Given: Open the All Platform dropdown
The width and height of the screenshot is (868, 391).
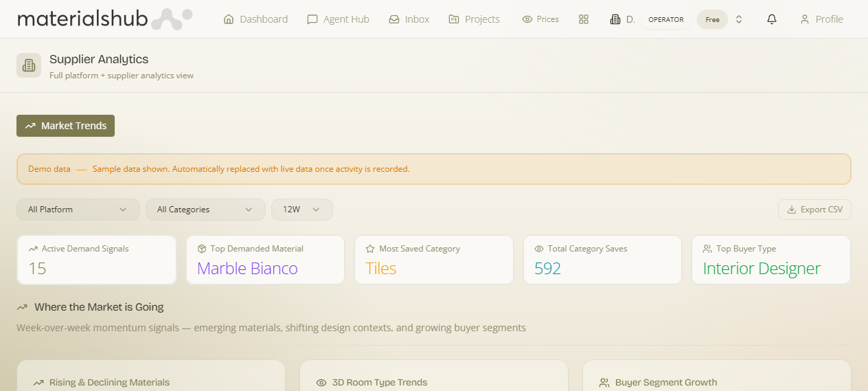Looking at the screenshot, I should 78,210.
